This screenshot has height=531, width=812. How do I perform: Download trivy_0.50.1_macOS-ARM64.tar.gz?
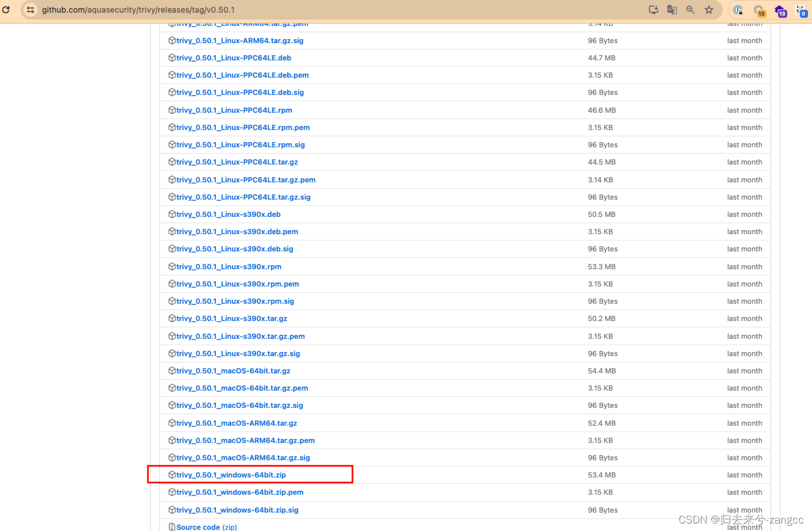(x=237, y=423)
